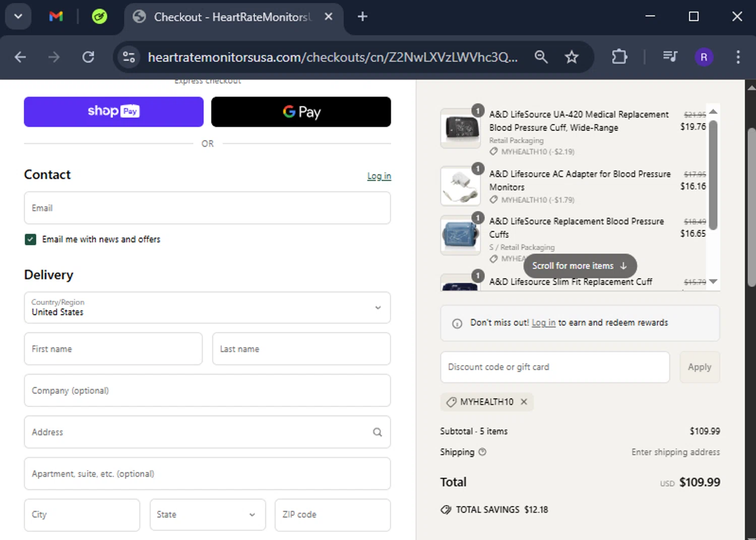Expand the Country/Region dropdown
This screenshot has height=540, width=756.
(207, 307)
